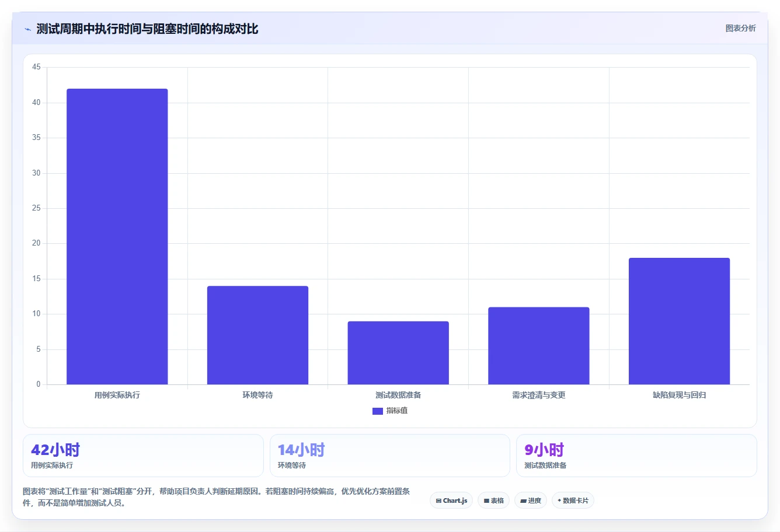
Task: Select the 测试数据准备 bar in chart
Action: click(398, 352)
